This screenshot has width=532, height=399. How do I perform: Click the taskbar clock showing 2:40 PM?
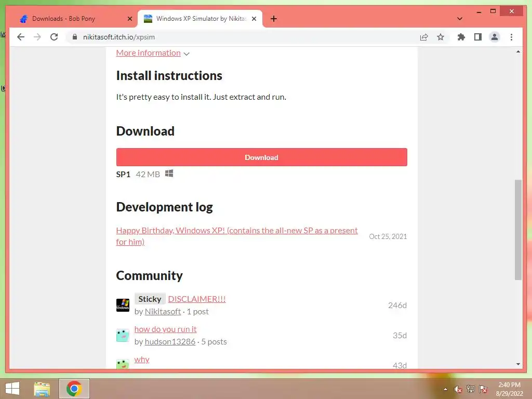509,389
